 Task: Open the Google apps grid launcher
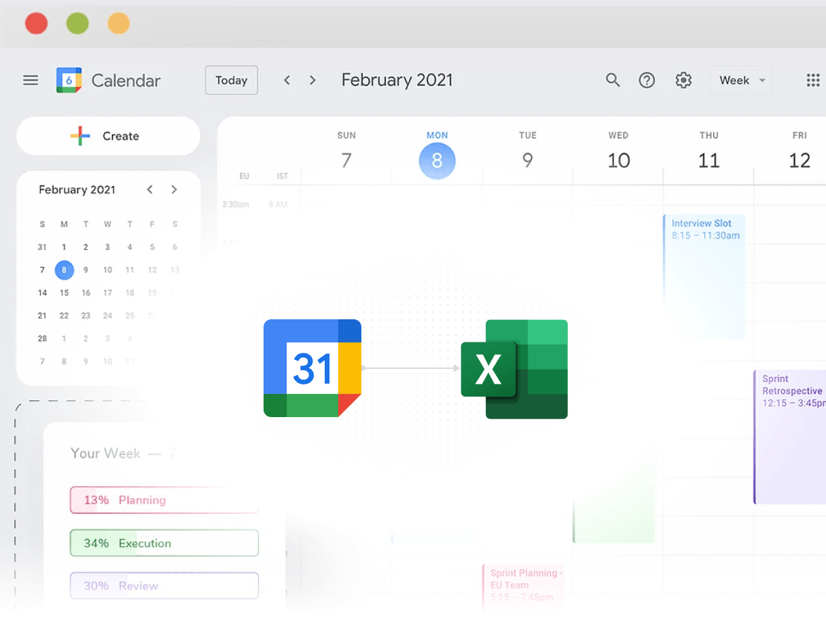pos(813,80)
